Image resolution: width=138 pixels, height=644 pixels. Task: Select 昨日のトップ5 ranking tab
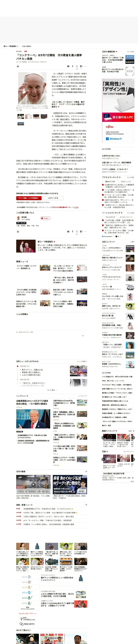point(126,182)
